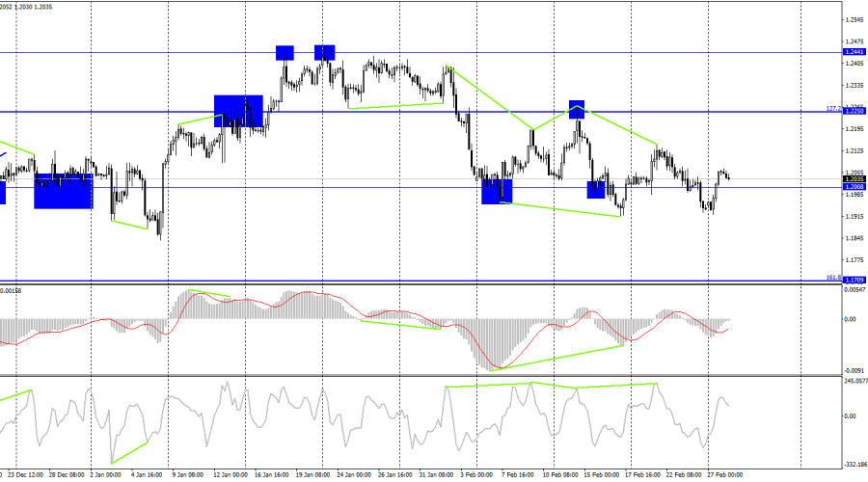Click the 24 Jan 00:00 time label

(x=354, y=475)
